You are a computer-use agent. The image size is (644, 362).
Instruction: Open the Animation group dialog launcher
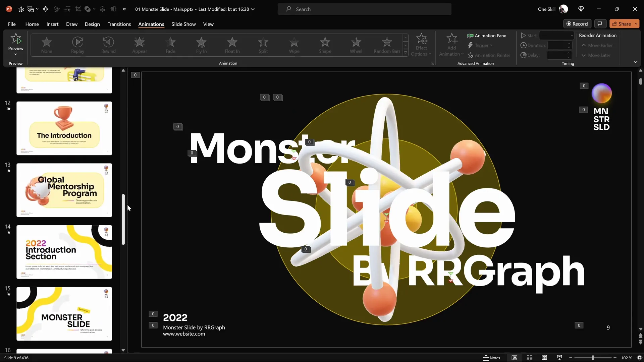pos(432,63)
